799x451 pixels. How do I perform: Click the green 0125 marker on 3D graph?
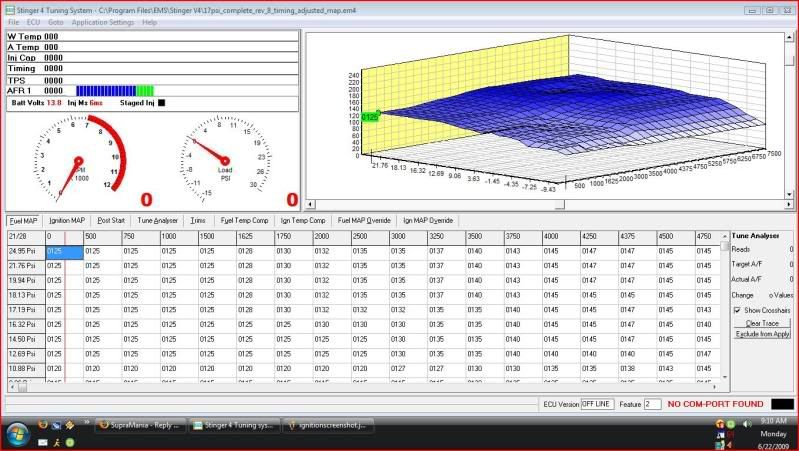coord(369,117)
